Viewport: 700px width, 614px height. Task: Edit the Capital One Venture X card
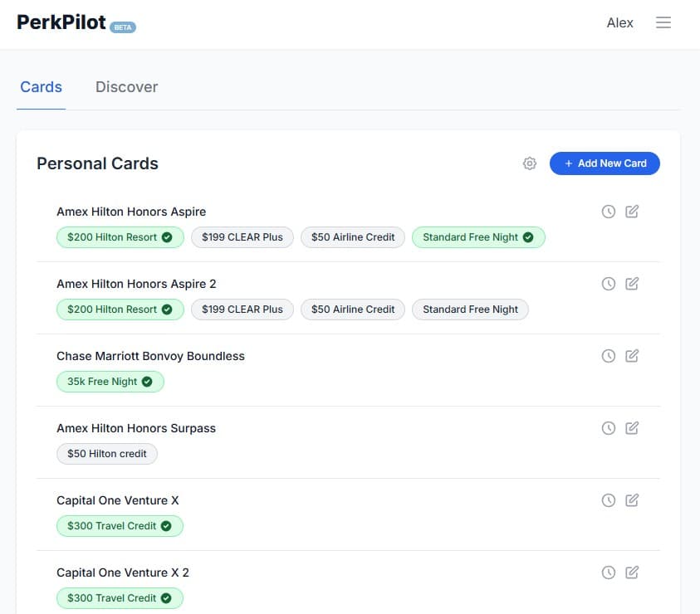(631, 499)
